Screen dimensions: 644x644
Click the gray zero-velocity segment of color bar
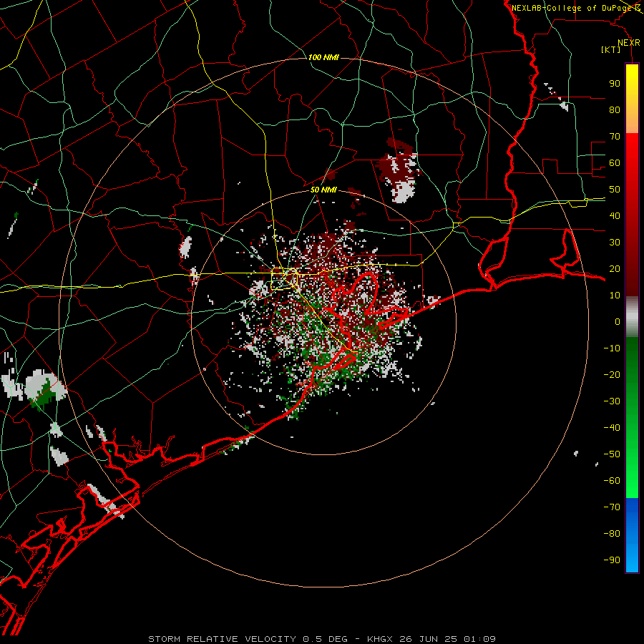pos(632,317)
